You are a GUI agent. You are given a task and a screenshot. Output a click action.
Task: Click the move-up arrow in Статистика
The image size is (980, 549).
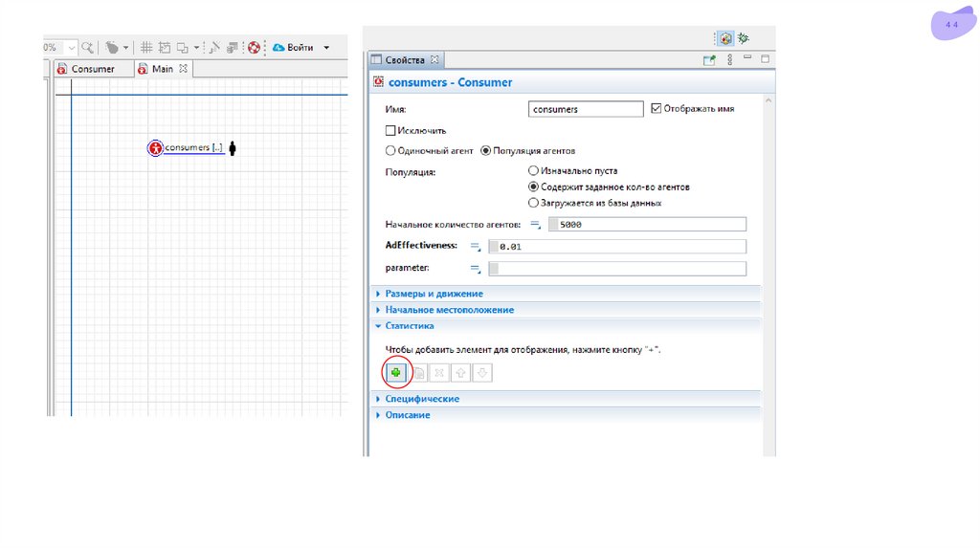pos(460,373)
